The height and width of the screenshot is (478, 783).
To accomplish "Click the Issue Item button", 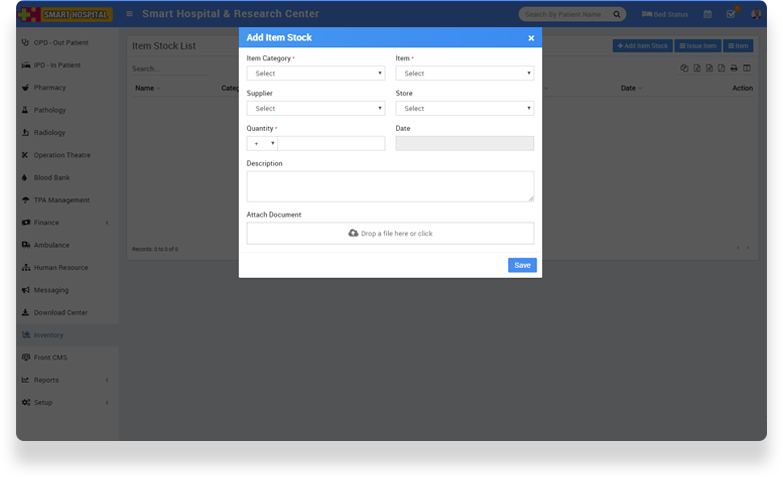I will tap(697, 46).
